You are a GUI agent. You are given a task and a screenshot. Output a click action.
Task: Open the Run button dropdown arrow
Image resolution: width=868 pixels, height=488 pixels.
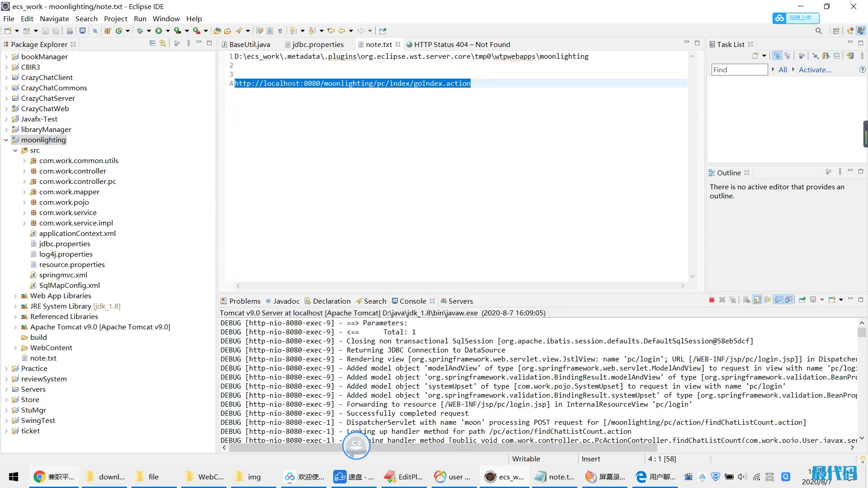pos(168,31)
